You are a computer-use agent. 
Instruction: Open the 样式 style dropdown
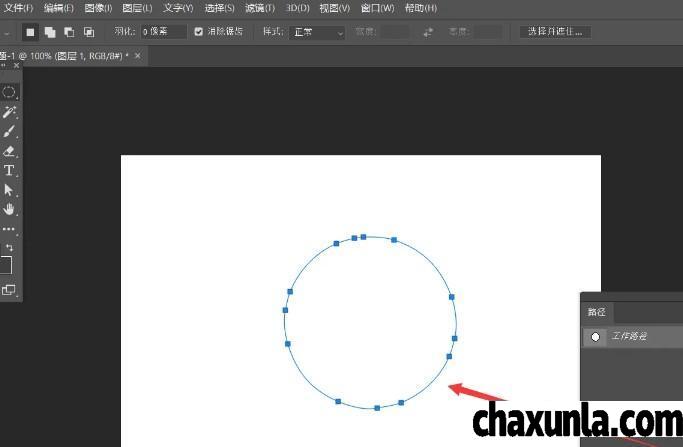(x=317, y=32)
